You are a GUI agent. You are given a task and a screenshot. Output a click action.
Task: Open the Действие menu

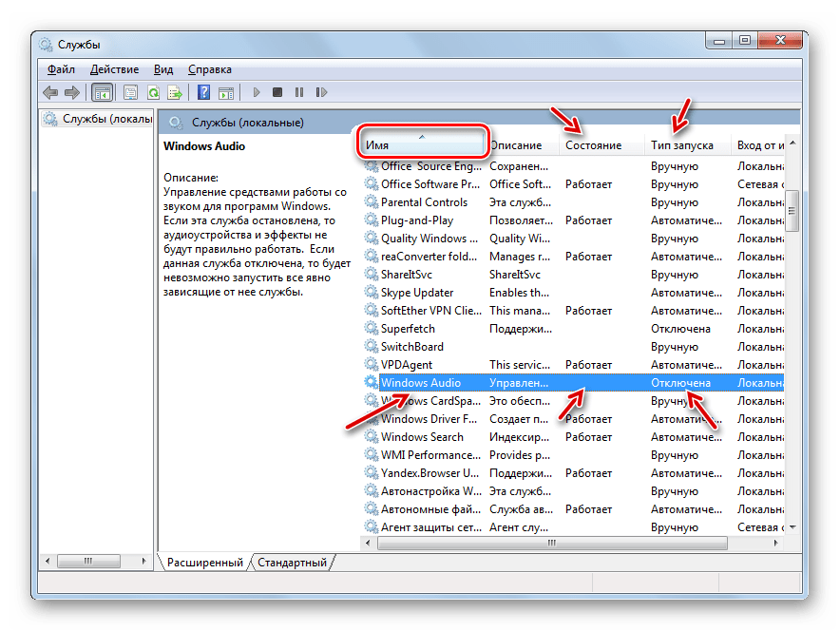tap(114, 69)
